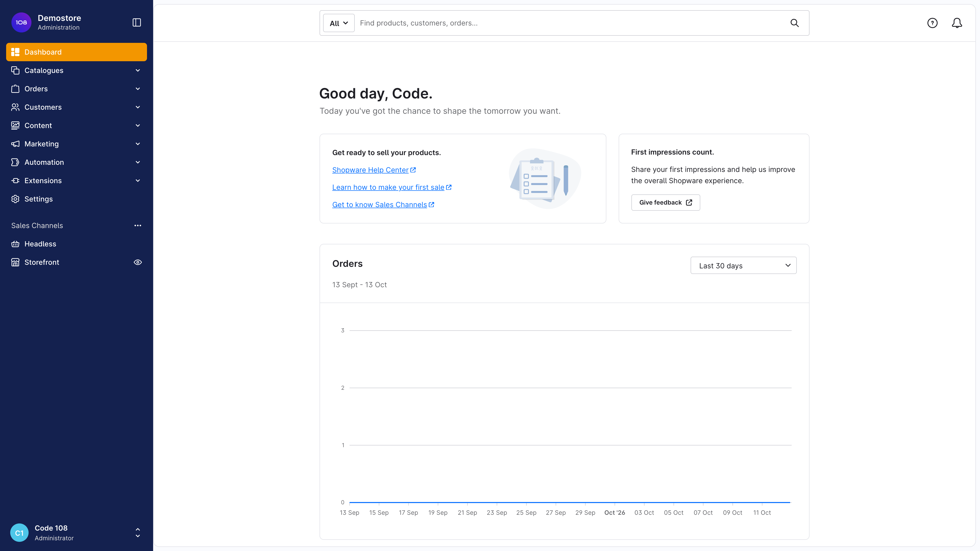This screenshot has height=551, width=980.
Task: Open the help question mark icon
Action: click(x=932, y=23)
